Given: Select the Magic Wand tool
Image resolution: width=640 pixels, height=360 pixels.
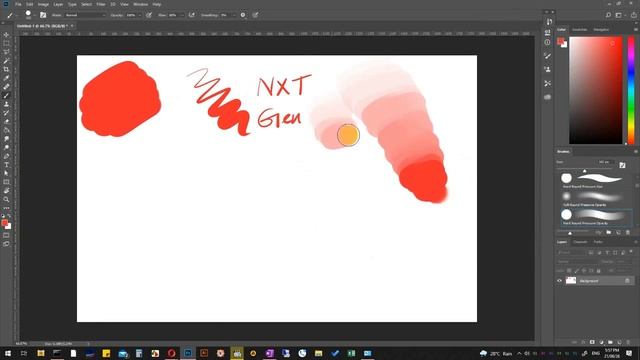Looking at the screenshot, I should 6,61.
